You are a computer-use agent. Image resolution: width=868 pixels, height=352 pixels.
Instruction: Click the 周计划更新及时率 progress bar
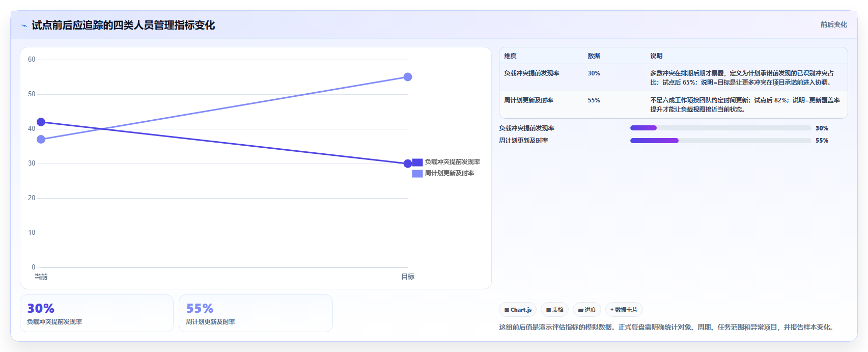point(720,141)
